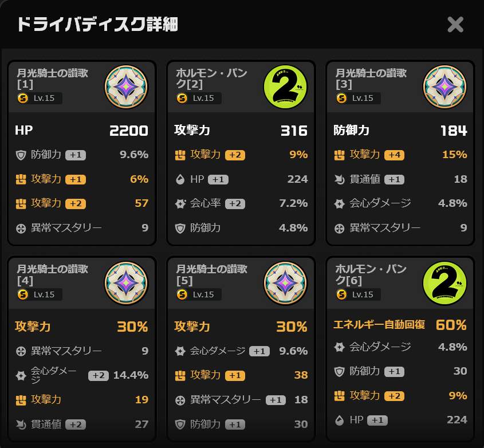This screenshot has height=448, width=484.
Task: Click the 貫通値 icon in disc [3]
Action: pyautogui.click(x=340, y=179)
